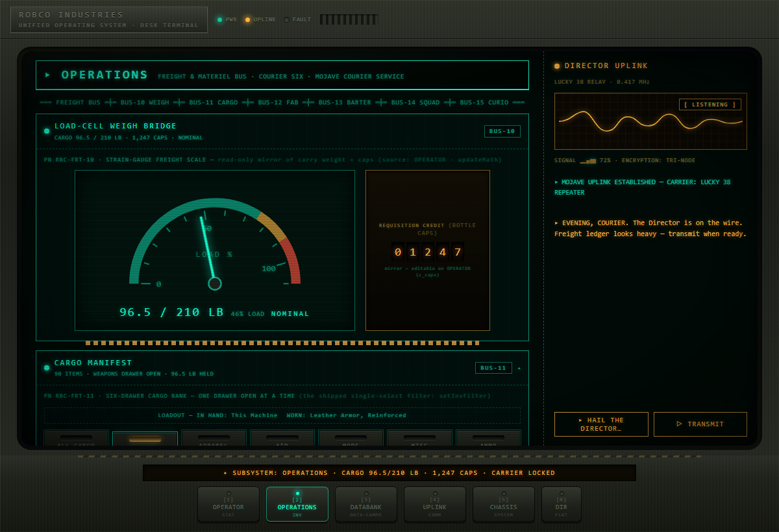Click the signal strength bars icon
The height and width of the screenshot is (532, 779).
[587, 160]
